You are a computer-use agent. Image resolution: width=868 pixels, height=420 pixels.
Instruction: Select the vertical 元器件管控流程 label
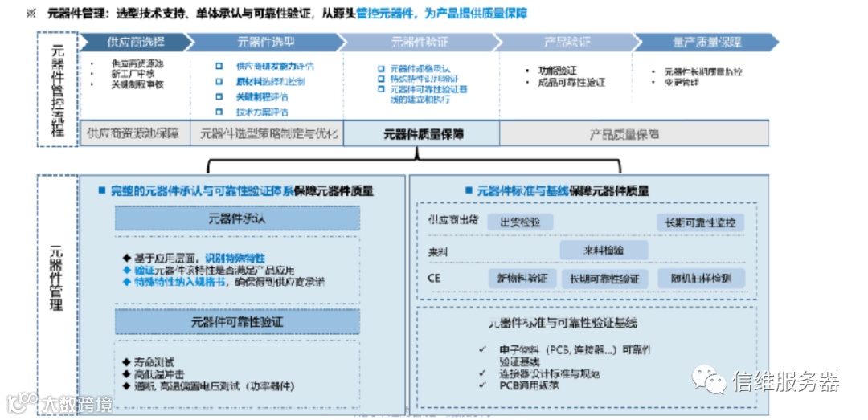pyautogui.click(x=57, y=89)
